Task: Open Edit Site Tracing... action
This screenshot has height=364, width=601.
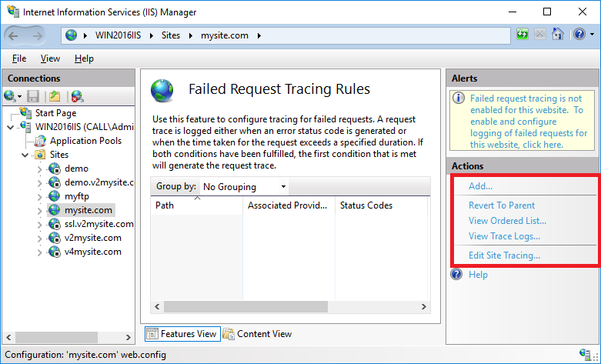Action: pos(504,255)
